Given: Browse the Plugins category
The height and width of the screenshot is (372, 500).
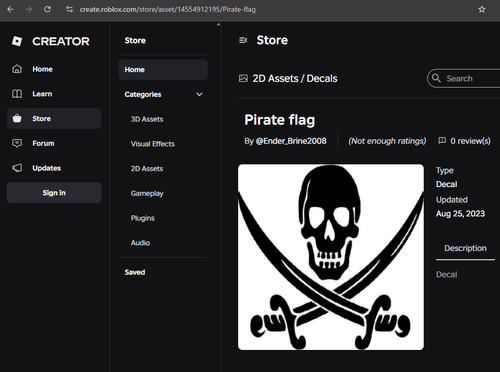Looking at the screenshot, I should (x=143, y=218).
